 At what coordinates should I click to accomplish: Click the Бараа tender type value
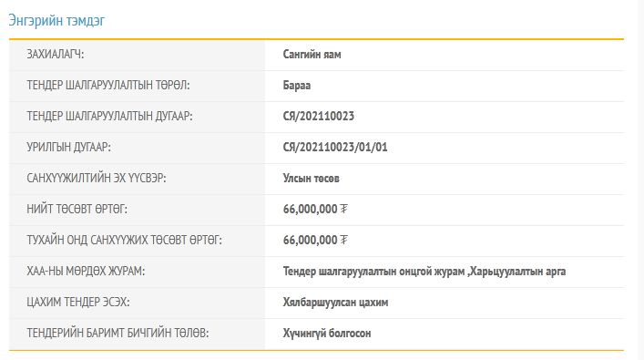coord(297,86)
